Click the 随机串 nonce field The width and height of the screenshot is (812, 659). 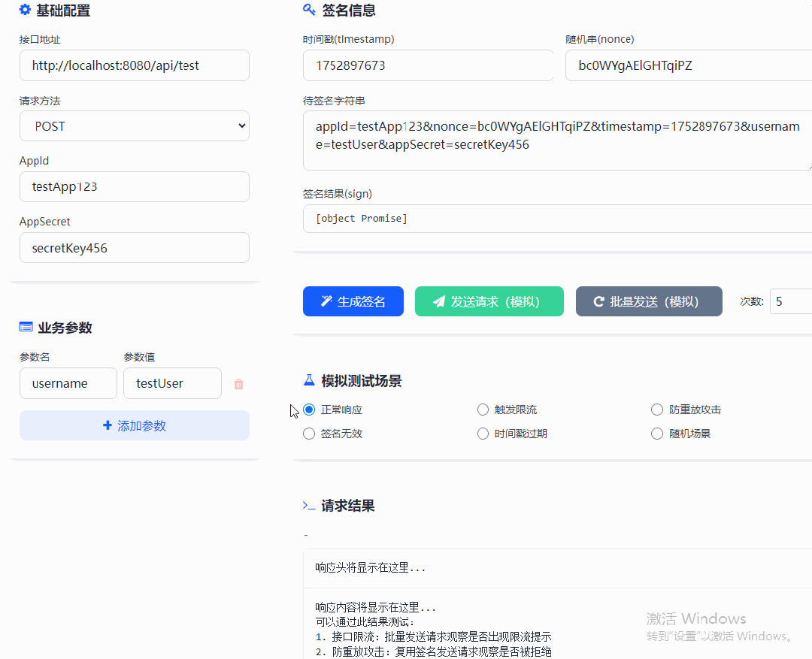point(689,65)
